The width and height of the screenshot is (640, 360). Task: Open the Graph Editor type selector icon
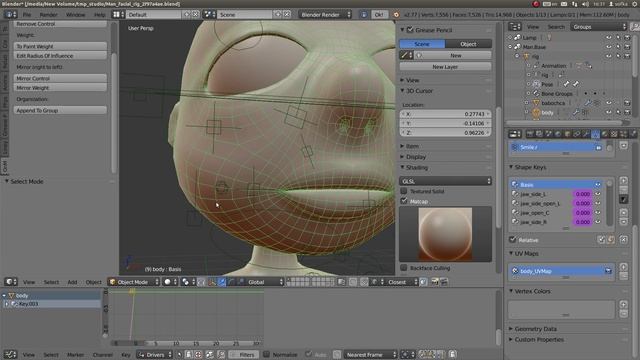pyautogui.click(x=10, y=354)
